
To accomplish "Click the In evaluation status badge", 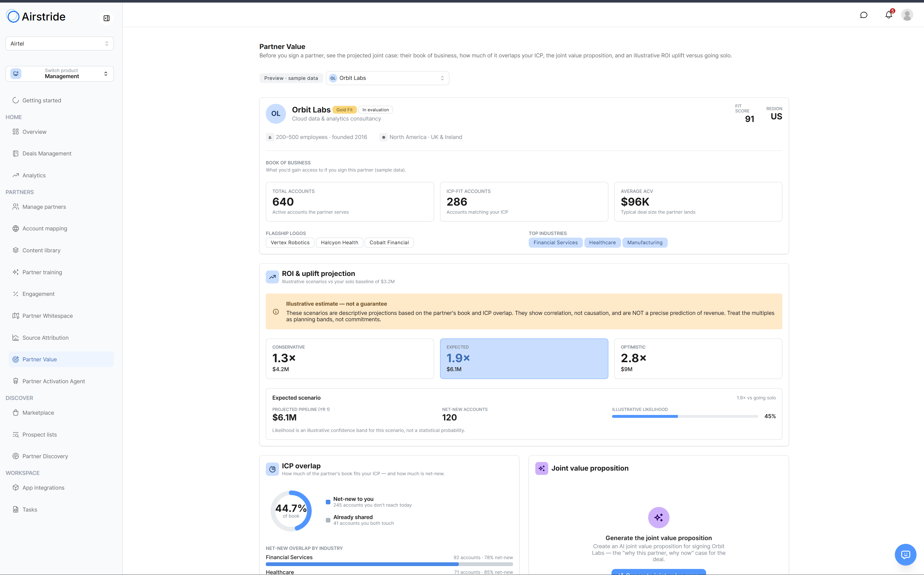I will (x=375, y=110).
